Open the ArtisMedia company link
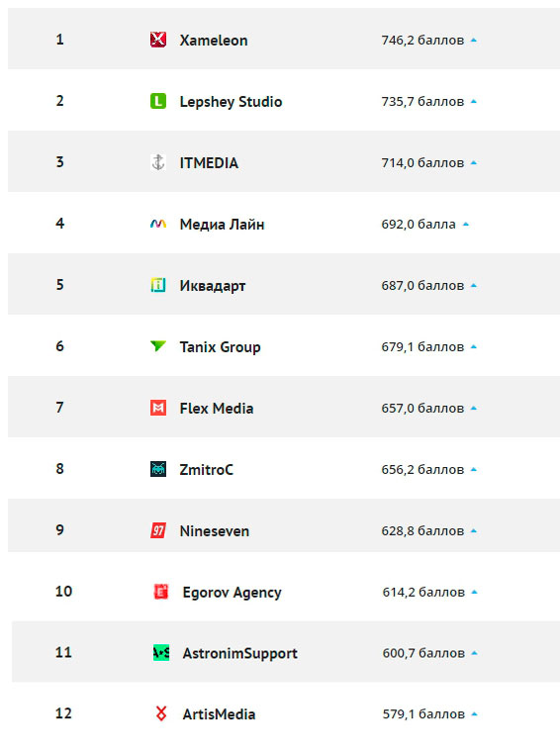 tap(219, 714)
